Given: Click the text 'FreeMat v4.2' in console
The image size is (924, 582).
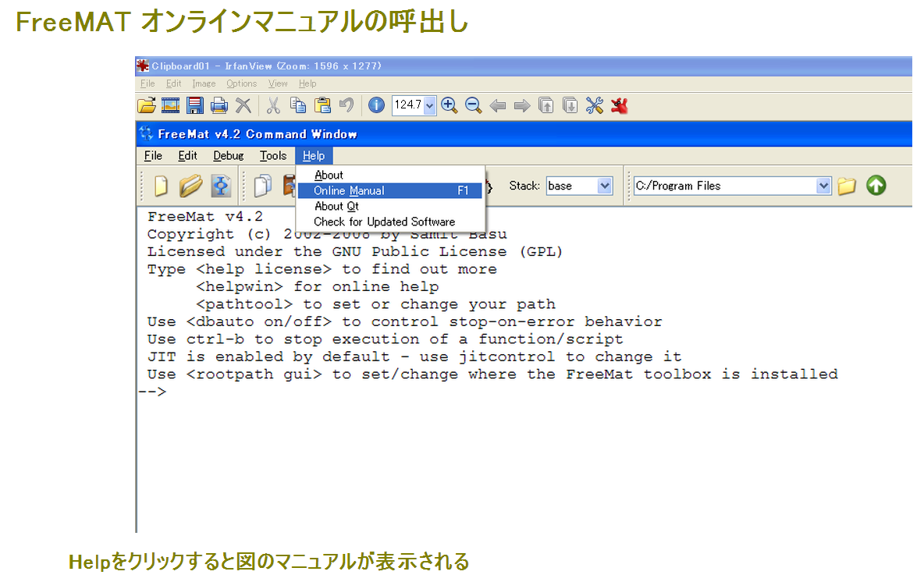Looking at the screenshot, I should [x=205, y=216].
